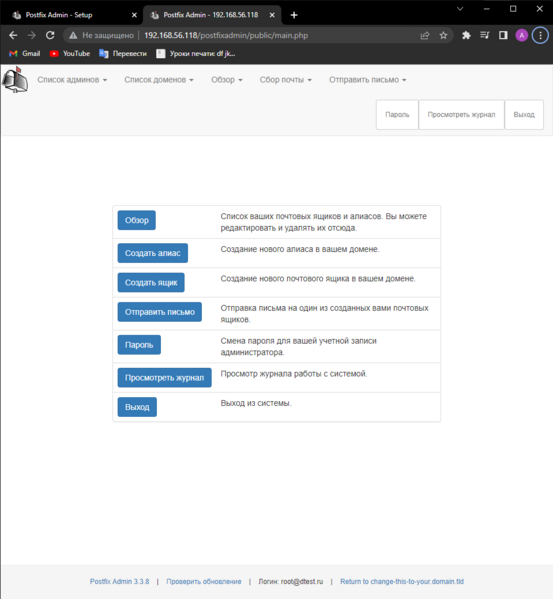Click the blue Создать алиас button
Screen dimensions: 553x599
click(x=152, y=253)
